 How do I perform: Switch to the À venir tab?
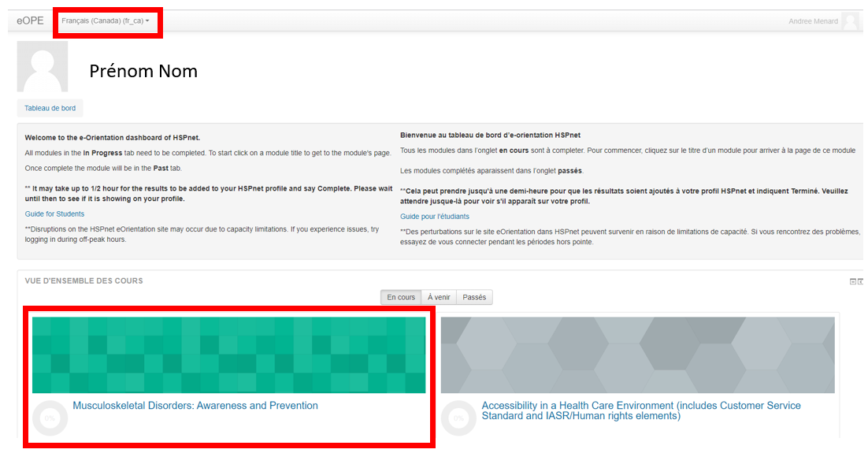439,297
